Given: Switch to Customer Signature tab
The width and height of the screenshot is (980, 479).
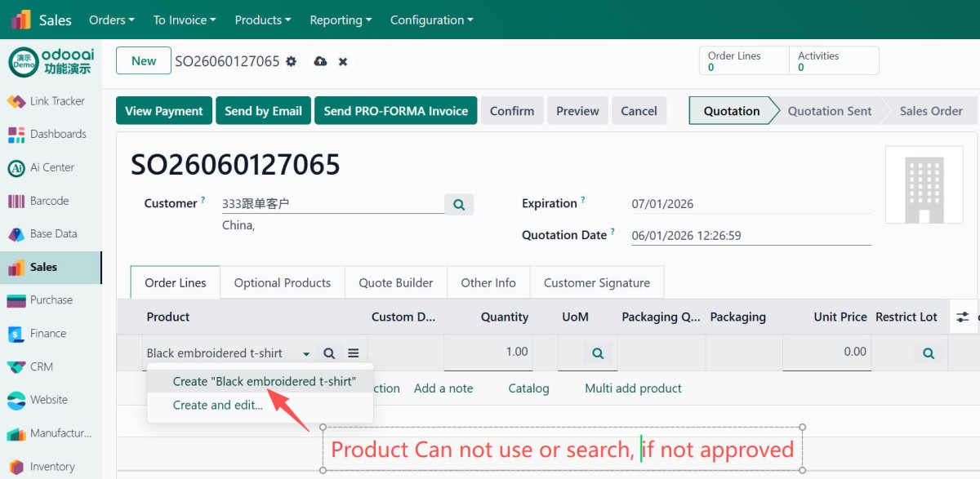Looking at the screenshot, I should coord(597,282).
